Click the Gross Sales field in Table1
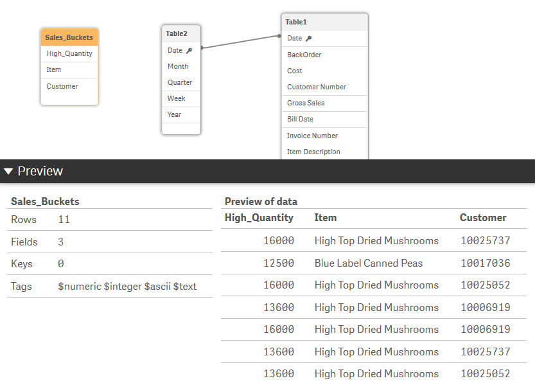Screen dimensions: 535x392 click(x=305, y=103)
